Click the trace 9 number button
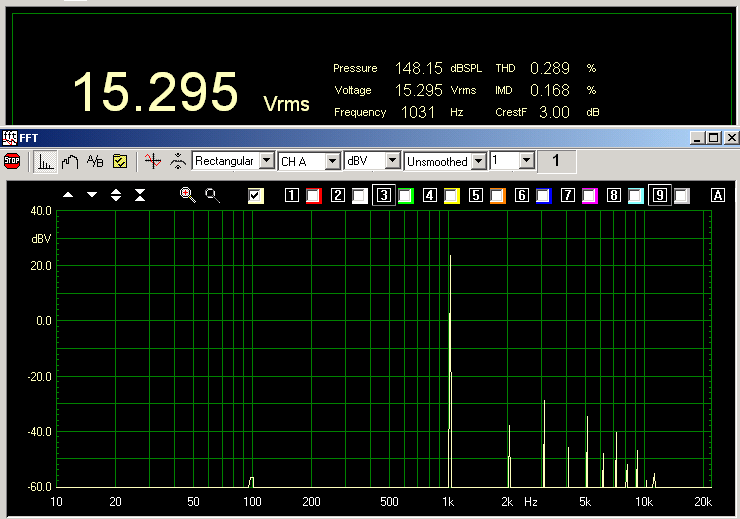Screen dimensions: 740x519 click(660, 196)
